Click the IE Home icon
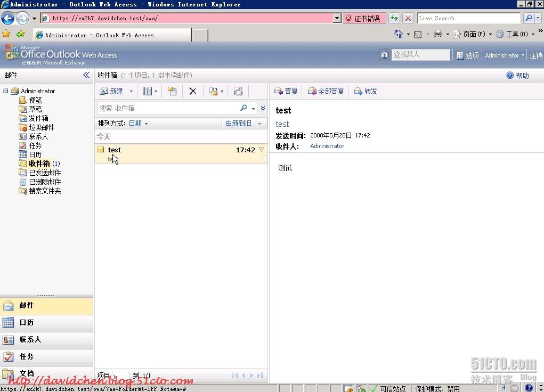Screen dimensions: 544x392 point(399,34)
